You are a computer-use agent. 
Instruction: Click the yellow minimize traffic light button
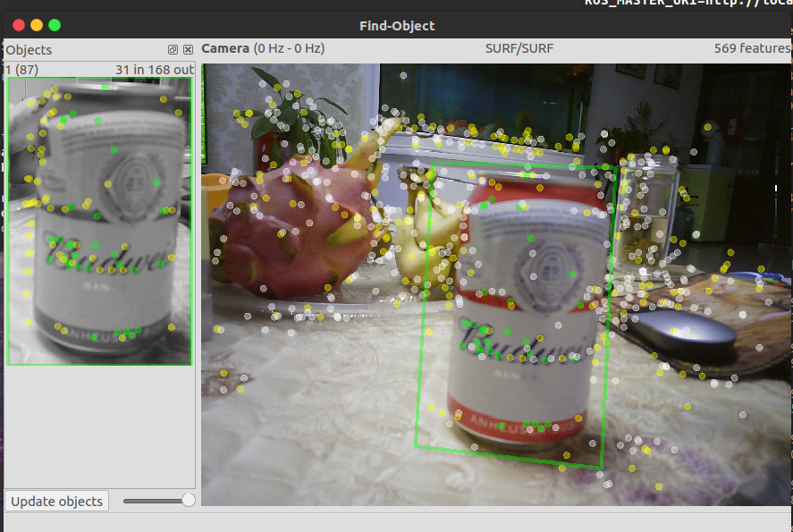(36, 25)
